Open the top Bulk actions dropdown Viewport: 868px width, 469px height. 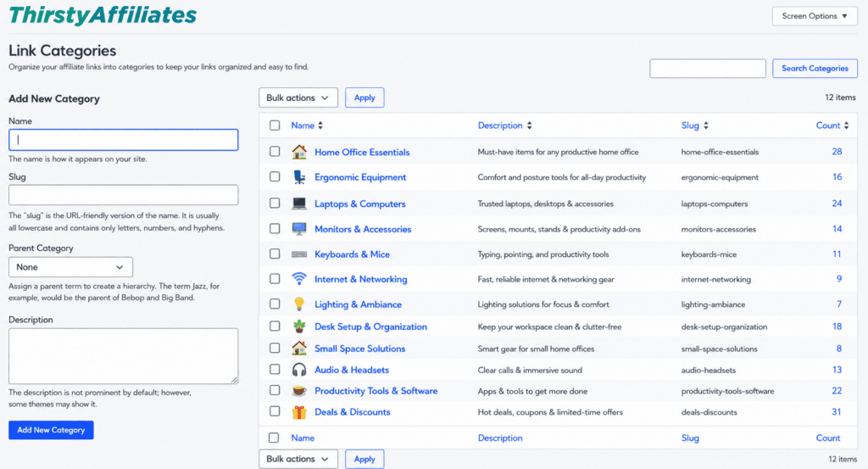click(298, 98)
